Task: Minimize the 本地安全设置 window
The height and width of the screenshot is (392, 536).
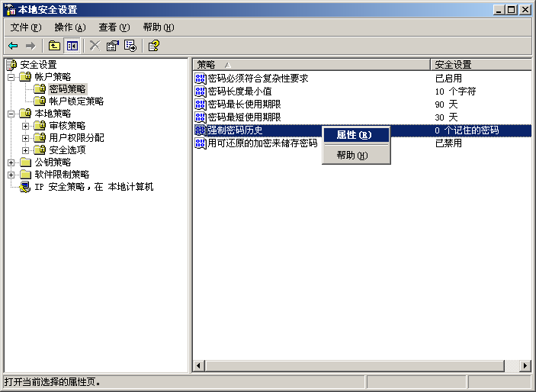Action: 499,10
